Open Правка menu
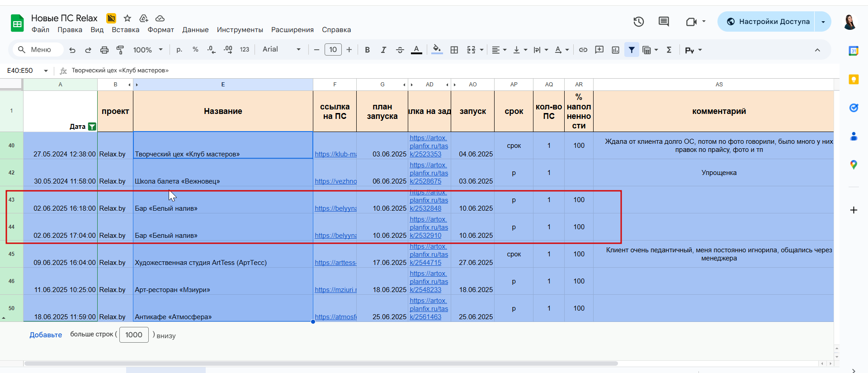868x373 pixels. click(x=70, y=30)
